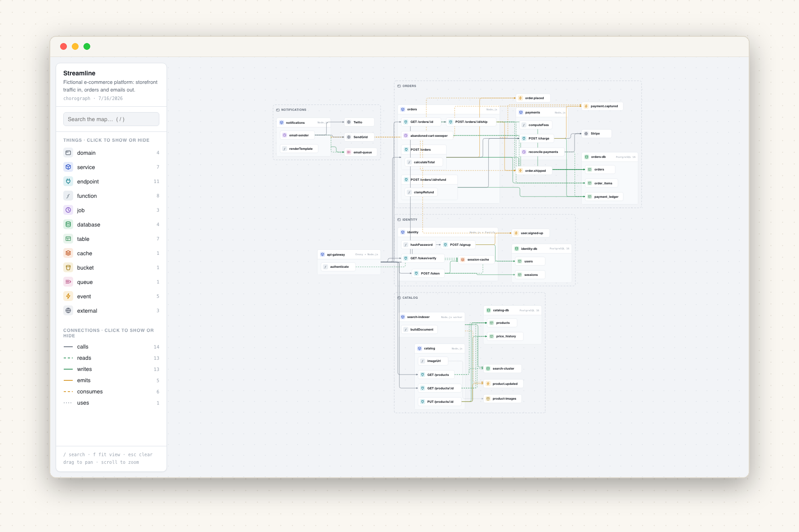Select the order_items table node
This screenshot has width=799, height=532.
pos(601,183)
